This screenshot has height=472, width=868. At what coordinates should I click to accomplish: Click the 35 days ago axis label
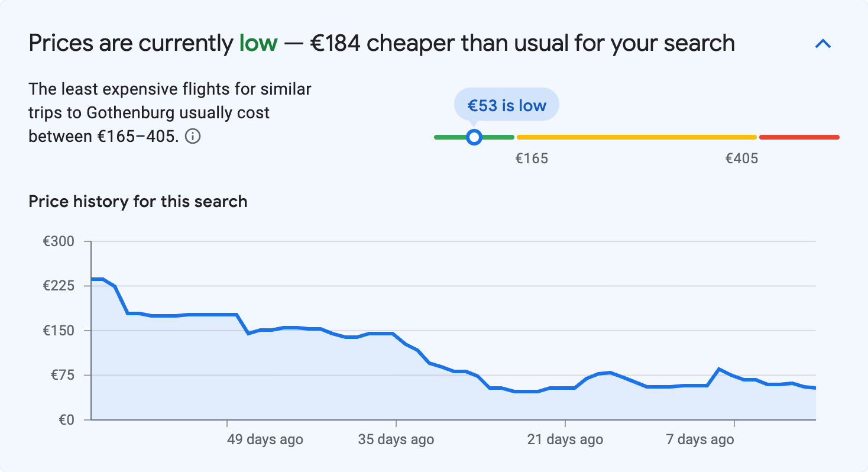point(396,439)
